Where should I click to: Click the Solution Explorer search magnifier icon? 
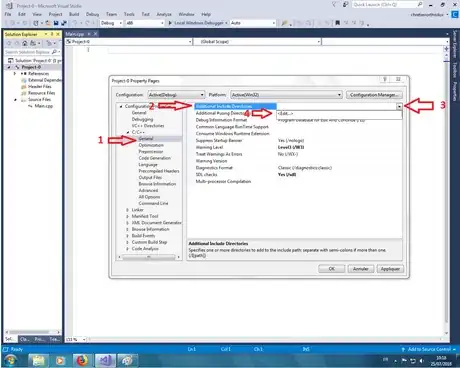pos(54,52)
